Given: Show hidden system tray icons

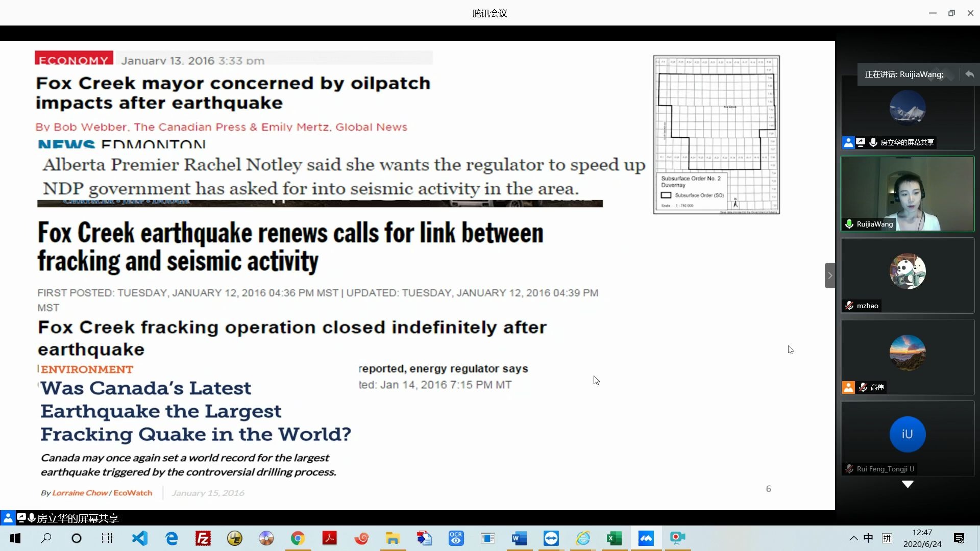Looking at the screenshot, I should coord(853,538).
